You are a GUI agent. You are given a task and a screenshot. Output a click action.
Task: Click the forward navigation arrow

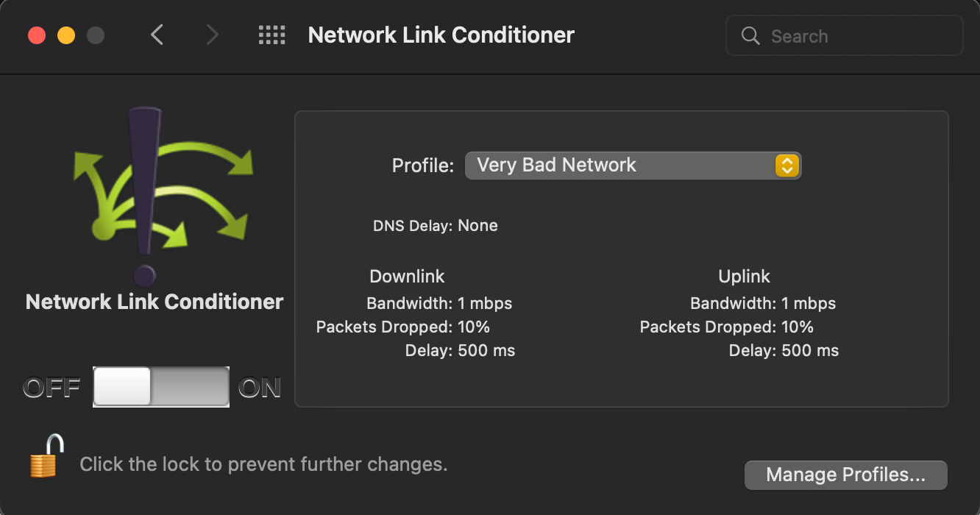tap(212, 35)
